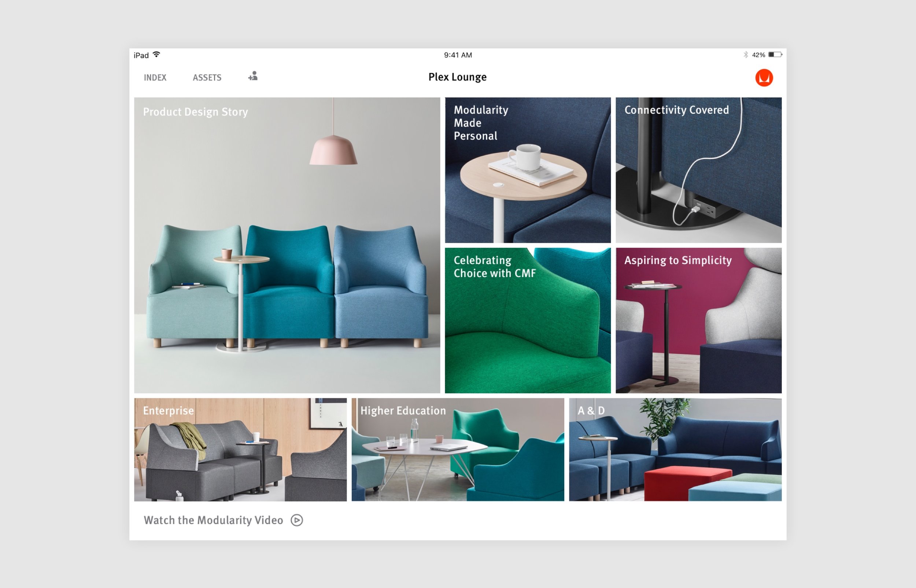This screenshot has height=588, width=916.
Task: Open the INDEX tab
Action: click(155, 78)
